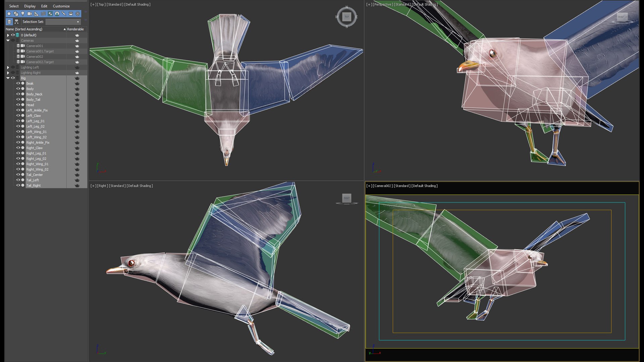
Task: Select Right_Wing_02 in the scene explorer
Action: tap(37, 169)
